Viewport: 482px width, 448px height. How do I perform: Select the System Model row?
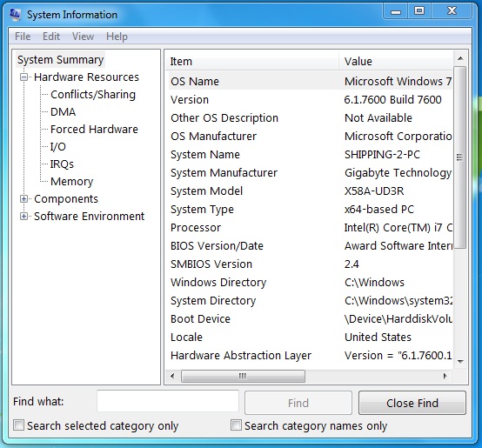pyautogui.click(x=311, y=191)
